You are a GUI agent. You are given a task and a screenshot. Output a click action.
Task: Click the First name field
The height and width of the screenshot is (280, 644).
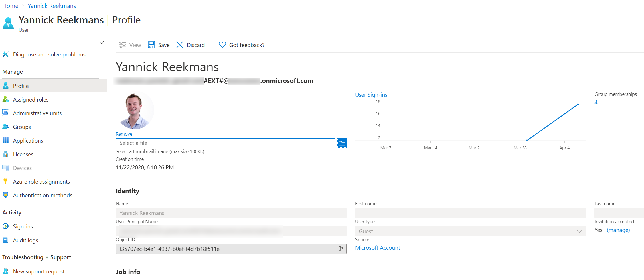[470, 213]
